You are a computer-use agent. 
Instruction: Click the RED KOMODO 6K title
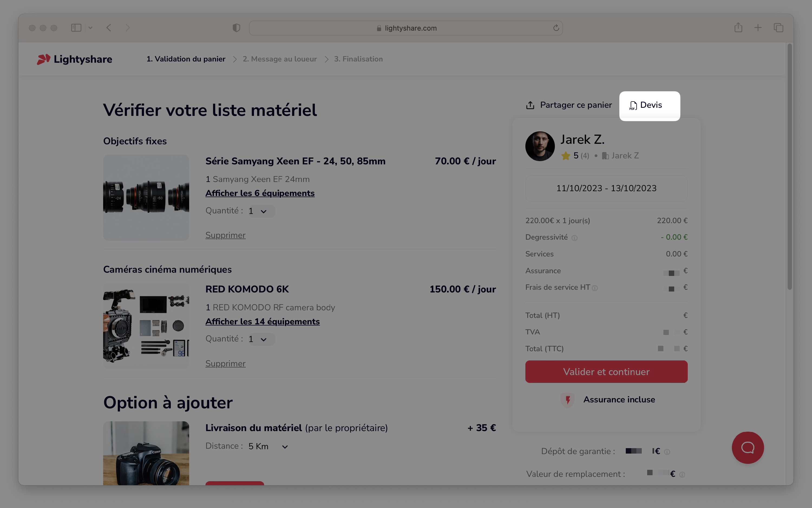click(x=247, y=289)
